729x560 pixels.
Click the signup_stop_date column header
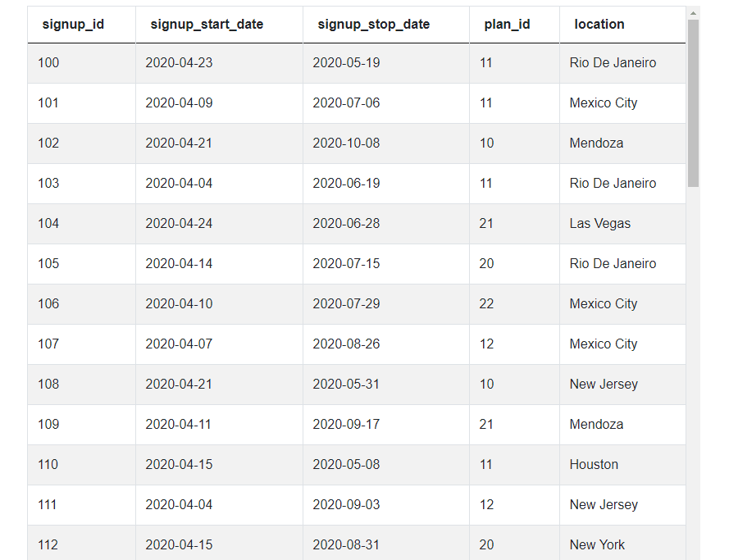(x=373, y=25)
